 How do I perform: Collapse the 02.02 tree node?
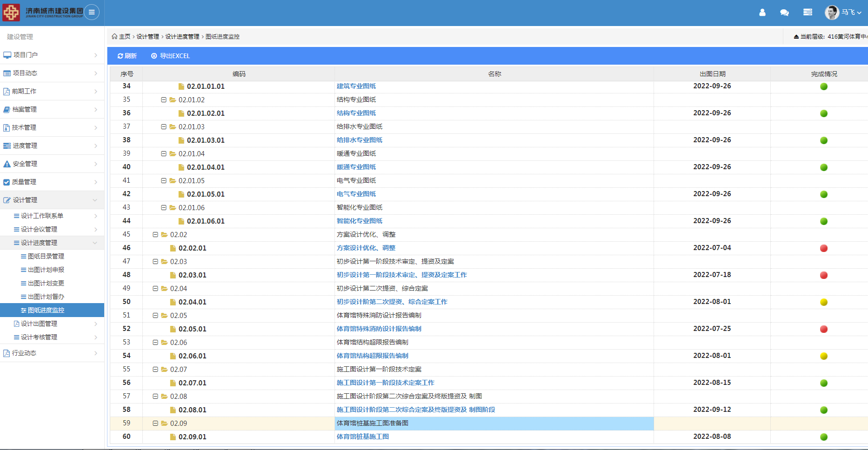click(x=155, y=235)
